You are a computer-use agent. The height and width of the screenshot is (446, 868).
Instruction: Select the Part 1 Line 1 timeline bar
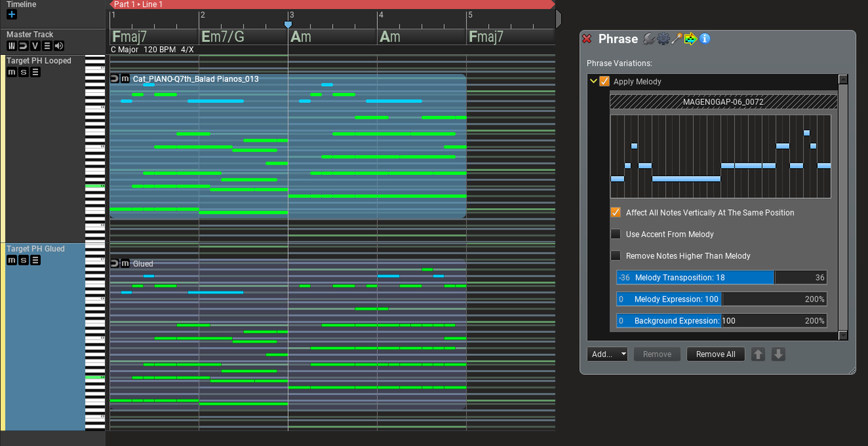pos(332,5)
